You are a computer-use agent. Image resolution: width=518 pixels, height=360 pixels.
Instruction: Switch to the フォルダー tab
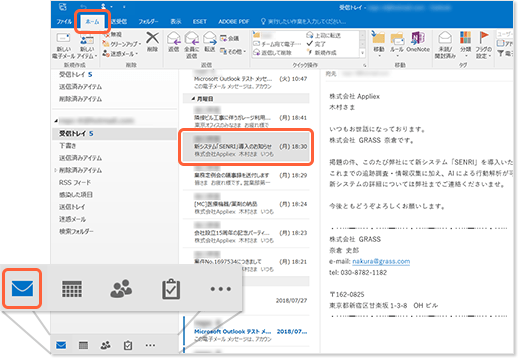pos(148,22)
